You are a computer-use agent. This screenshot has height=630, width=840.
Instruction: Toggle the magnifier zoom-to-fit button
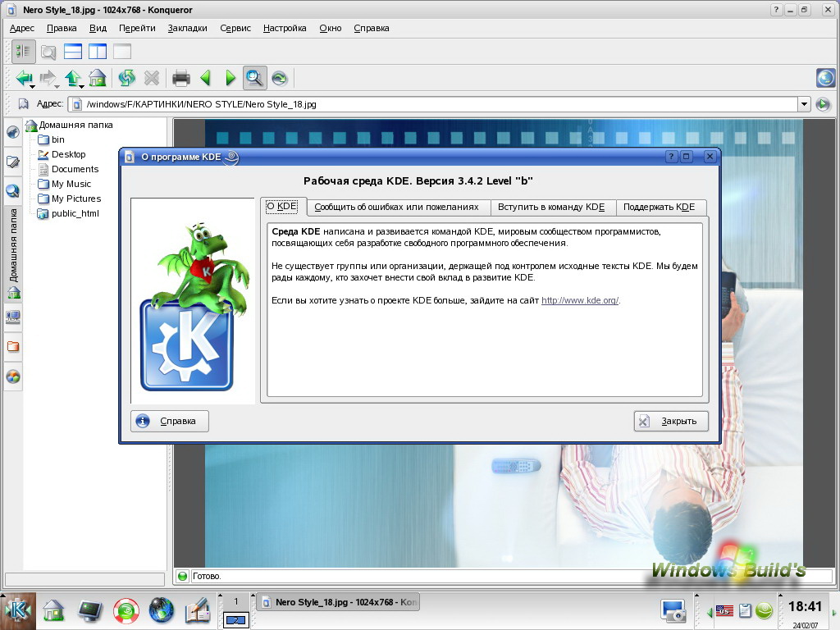click(254, 78)
